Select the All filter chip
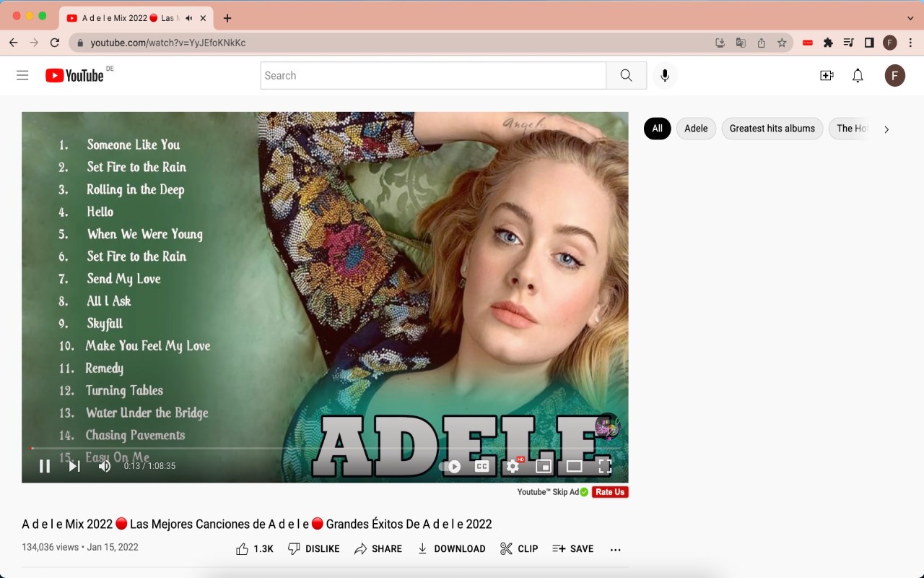 pos(657,129)
